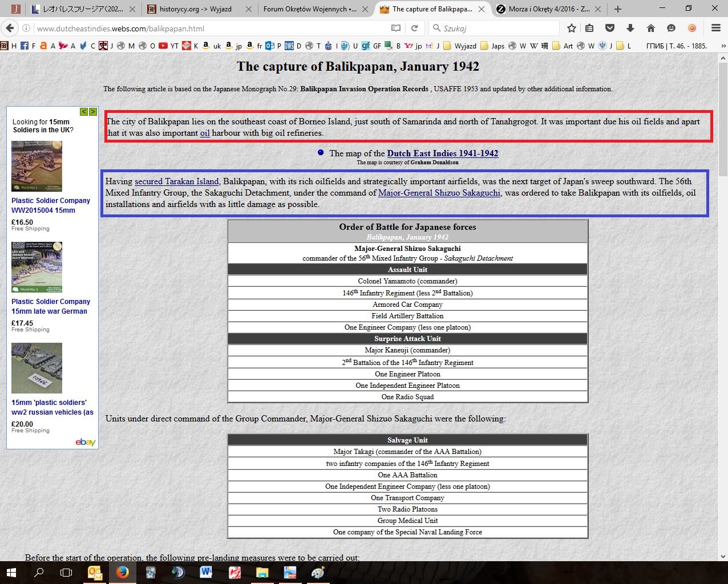Open new tab with plus button

617,9
